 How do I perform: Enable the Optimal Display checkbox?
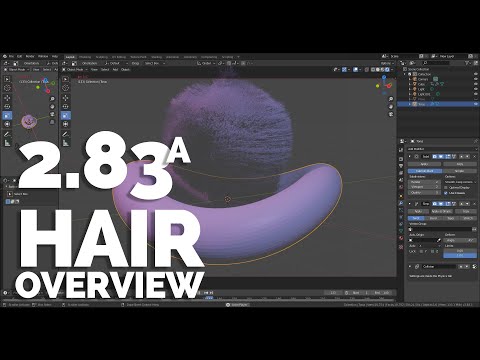pos(446,188)
